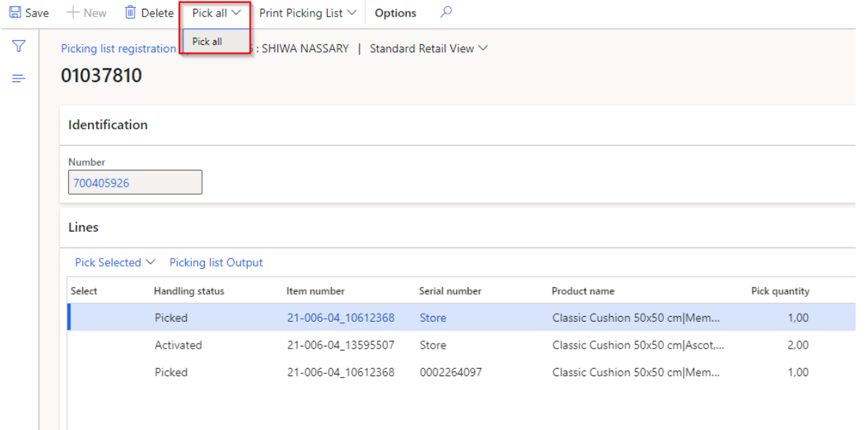Click the Number field 700405926
The height and width of the screenshot is (430, 868).
coord(135,183)
